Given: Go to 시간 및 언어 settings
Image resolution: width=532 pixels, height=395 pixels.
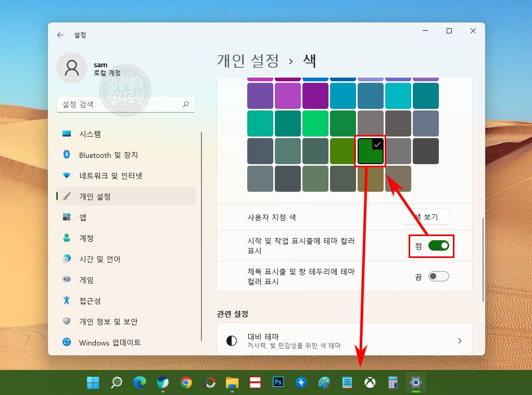Looking at the screenshot, I should tap(126, 259).
